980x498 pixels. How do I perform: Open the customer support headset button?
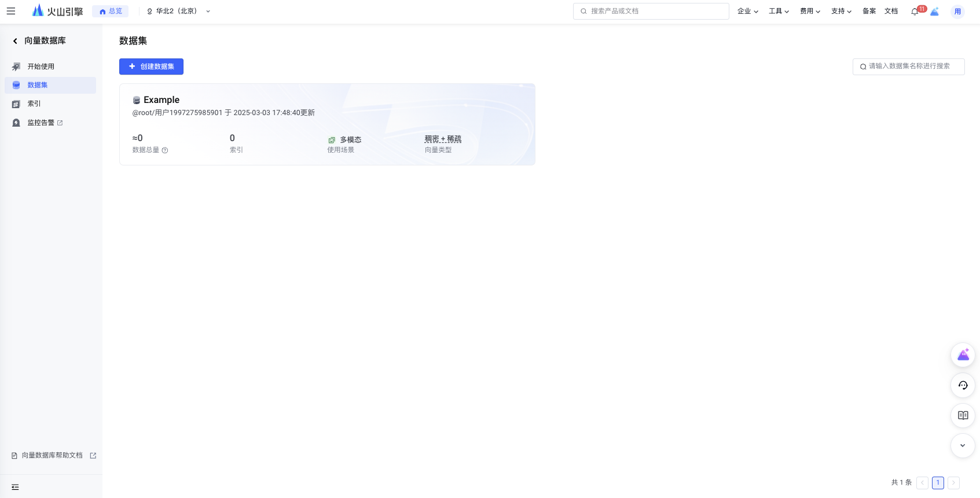[963, 385]
